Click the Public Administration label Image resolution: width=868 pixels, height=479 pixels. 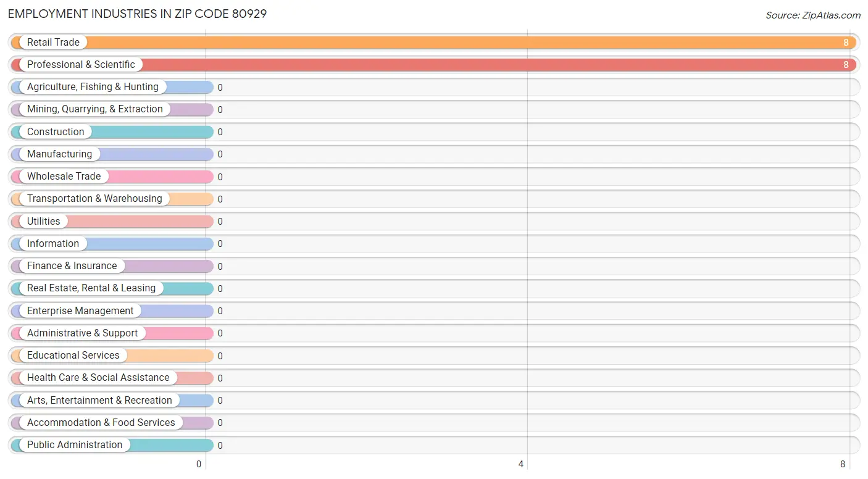pos(75,444)
